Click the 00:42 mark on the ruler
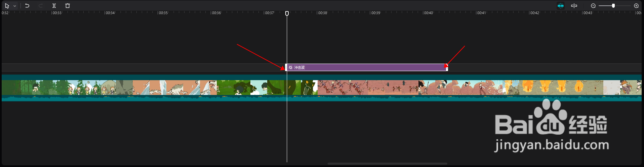 point(534,13)
